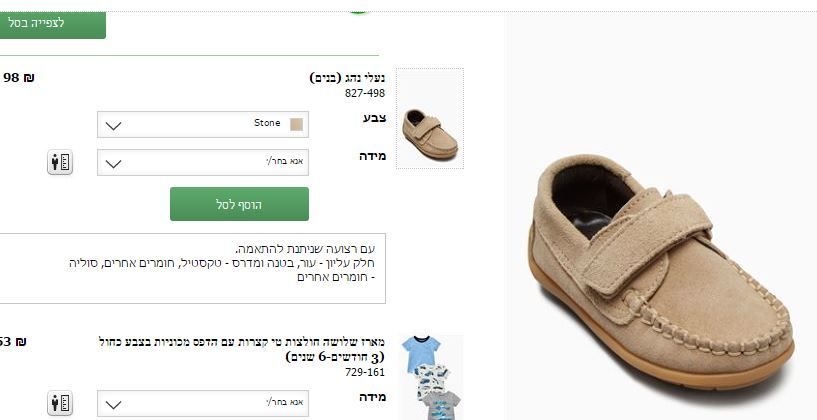Open the 'נעלי נהג (בנים)' product title
The height and width of the screenshot is (420, 817).
point(348,78)
